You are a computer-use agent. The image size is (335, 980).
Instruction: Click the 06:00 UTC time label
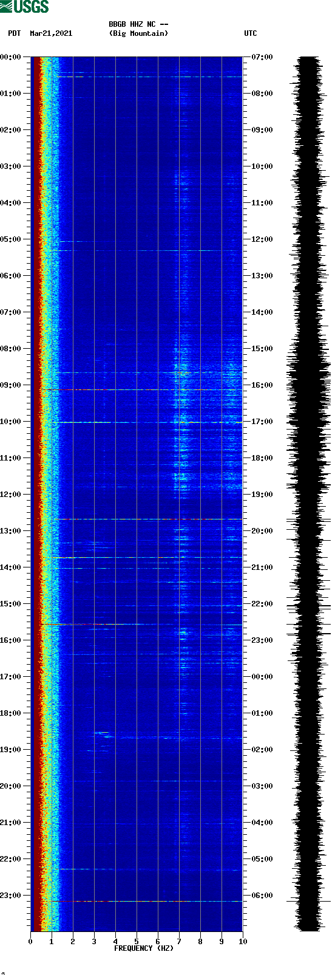pos(262,896)
